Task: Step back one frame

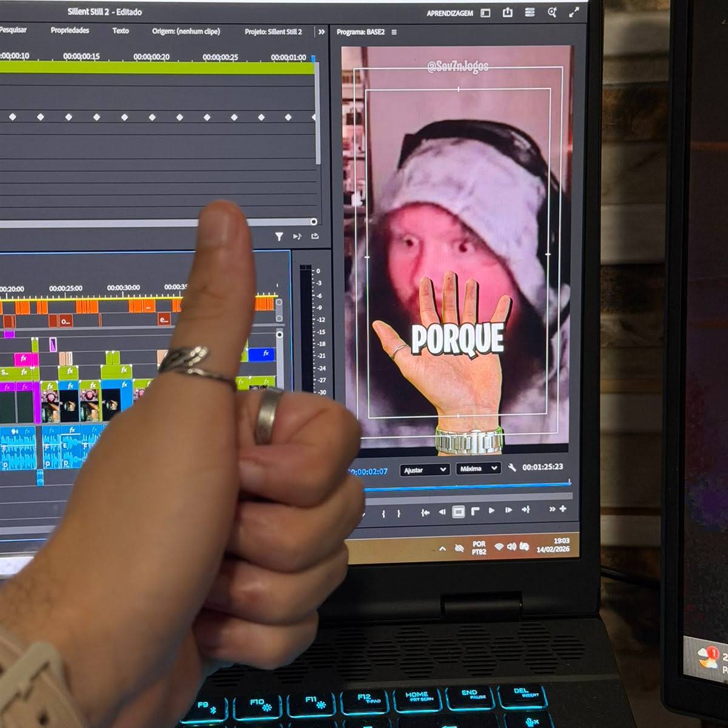Action: (442, 512)
